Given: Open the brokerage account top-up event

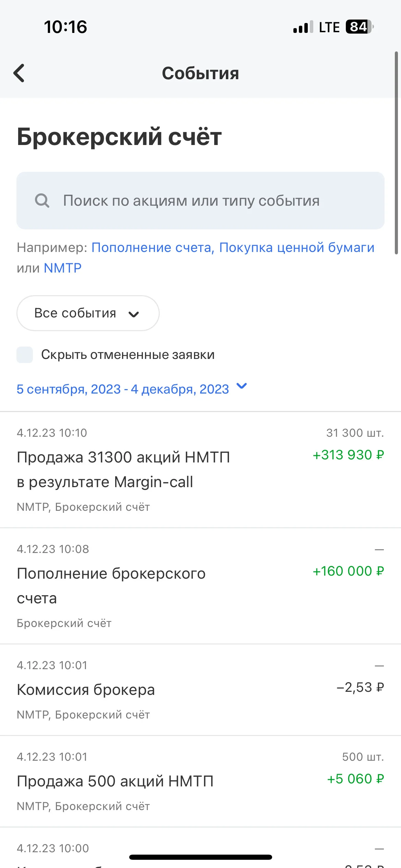Looking at the screenshot, I should click(200, 586).
